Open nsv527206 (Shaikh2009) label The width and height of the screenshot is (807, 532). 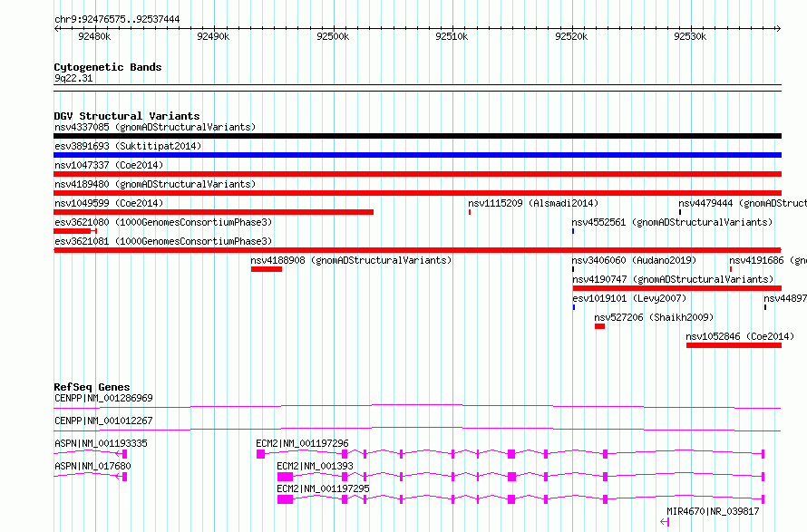pos(654,317)
